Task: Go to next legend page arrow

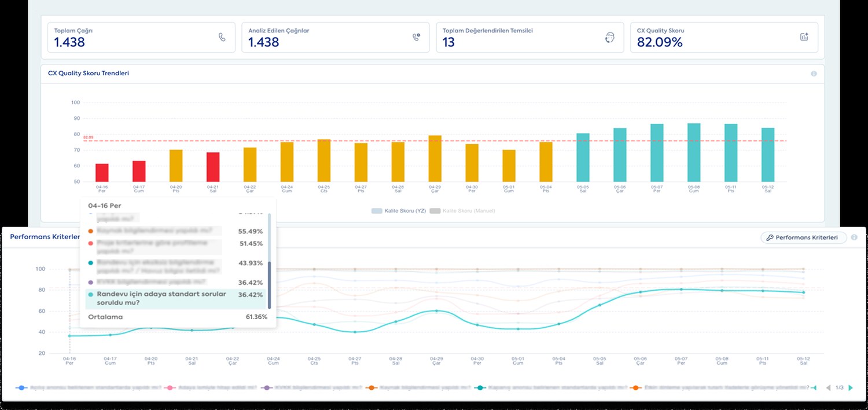Action: 850,387
